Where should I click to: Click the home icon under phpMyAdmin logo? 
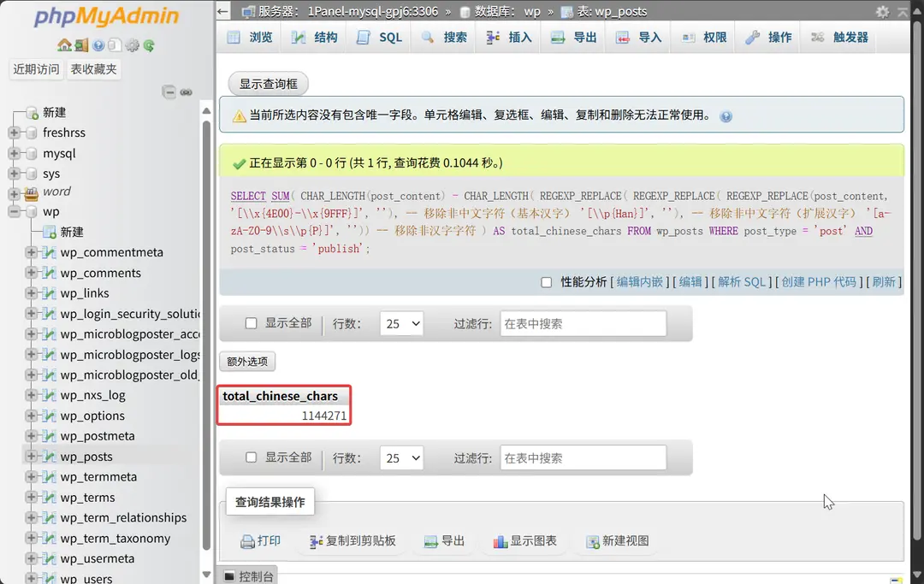pyautogui.click(x=64, y=45)
